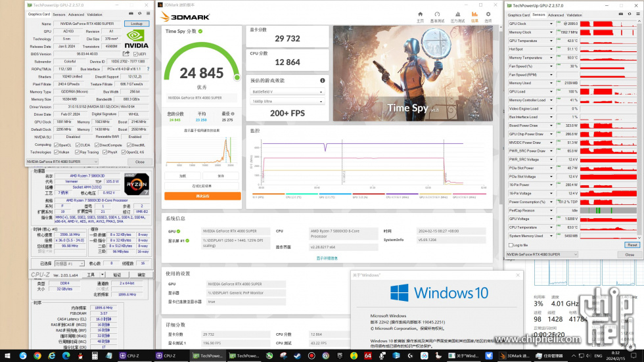Click PerfCap Reason gray-green bar

coord(609,210)
